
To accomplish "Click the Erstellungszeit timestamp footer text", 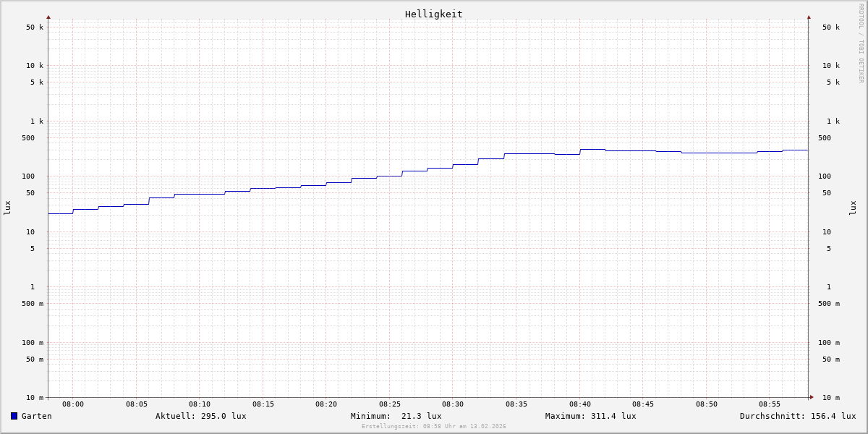I will 434,427.
